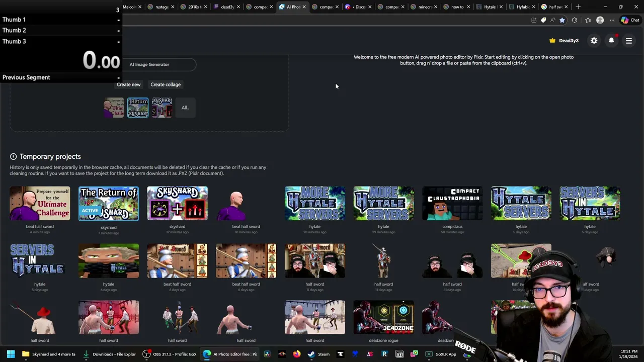Open Downloads File Explorer taskbar item
Screen dimensions: 644x362
click(x=109, y=354)
